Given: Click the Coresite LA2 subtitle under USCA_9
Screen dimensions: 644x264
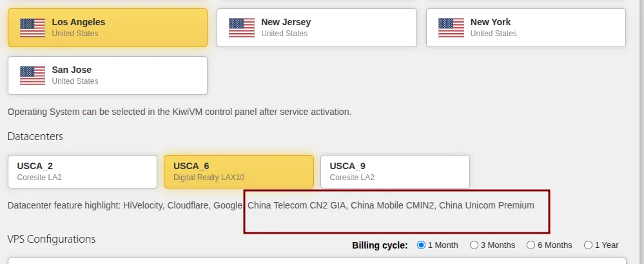Looking at the screenshot, I should [x=352, y=178].
